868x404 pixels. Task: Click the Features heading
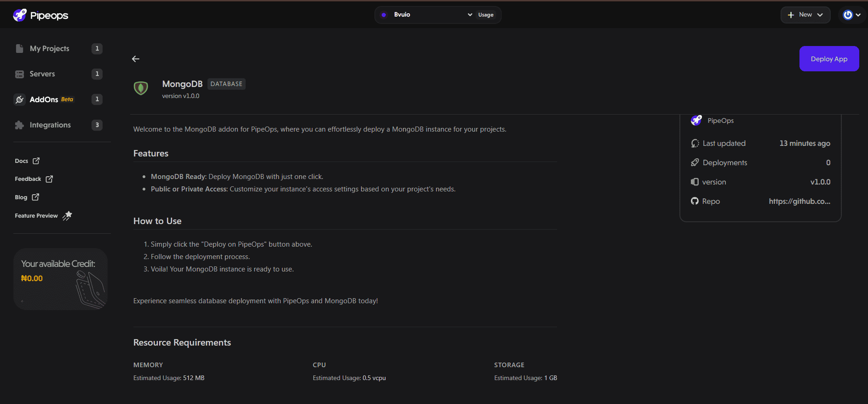pyautogui.click(x=151, y=153)
